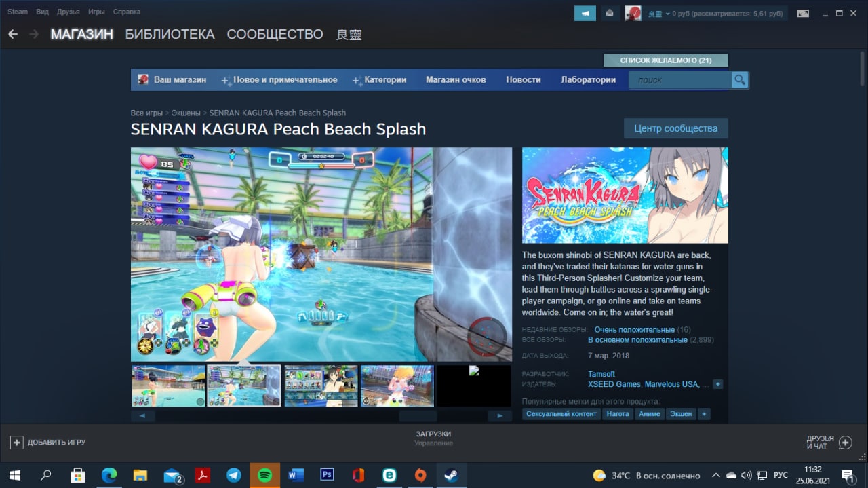Screen dimensions: 868x488
Task: Expand the publisher list plus button
Action: [x=718, y=384]
